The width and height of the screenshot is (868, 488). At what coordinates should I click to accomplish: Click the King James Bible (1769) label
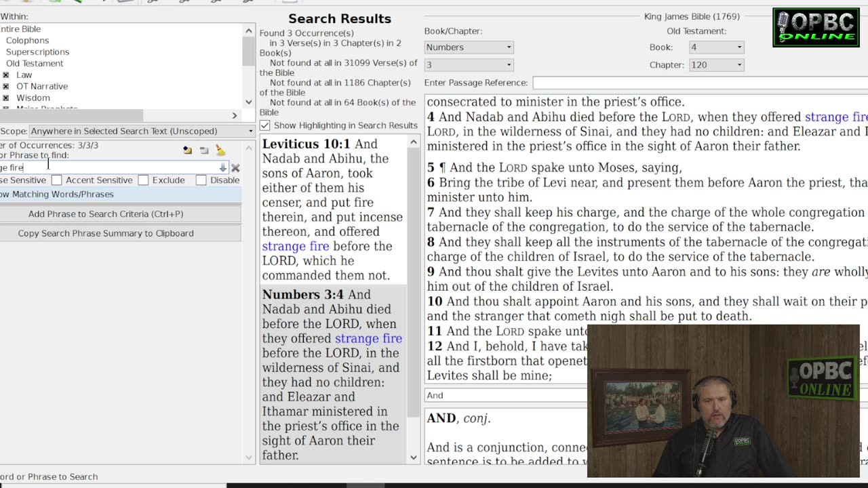(692, 16)
